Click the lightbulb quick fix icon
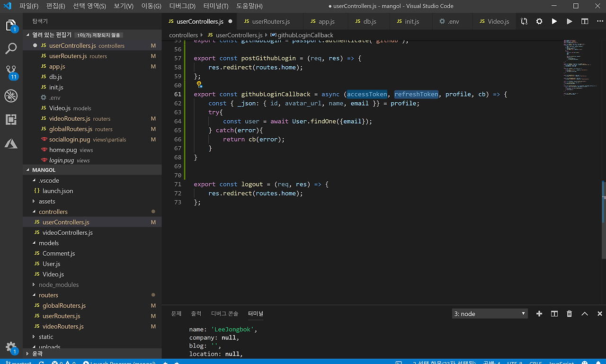The width and height of the screenshot is (606, 364). click(199, 85)
